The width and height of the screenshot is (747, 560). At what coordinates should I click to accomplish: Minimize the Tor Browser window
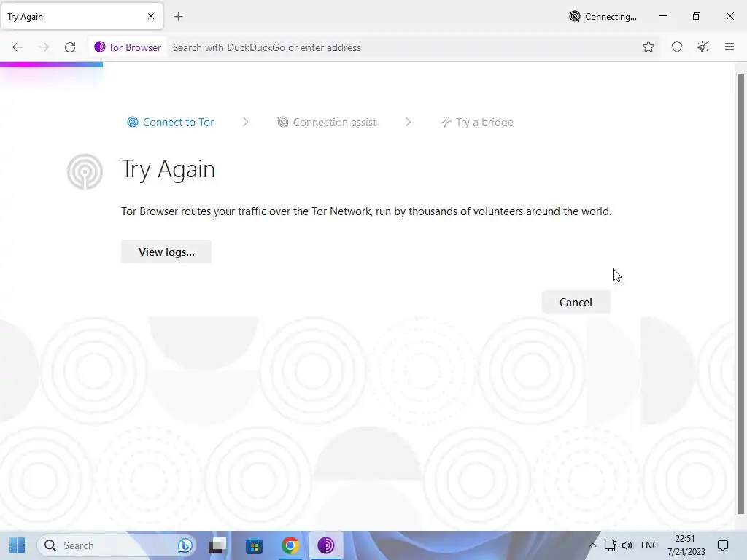[x=662, y=16]
